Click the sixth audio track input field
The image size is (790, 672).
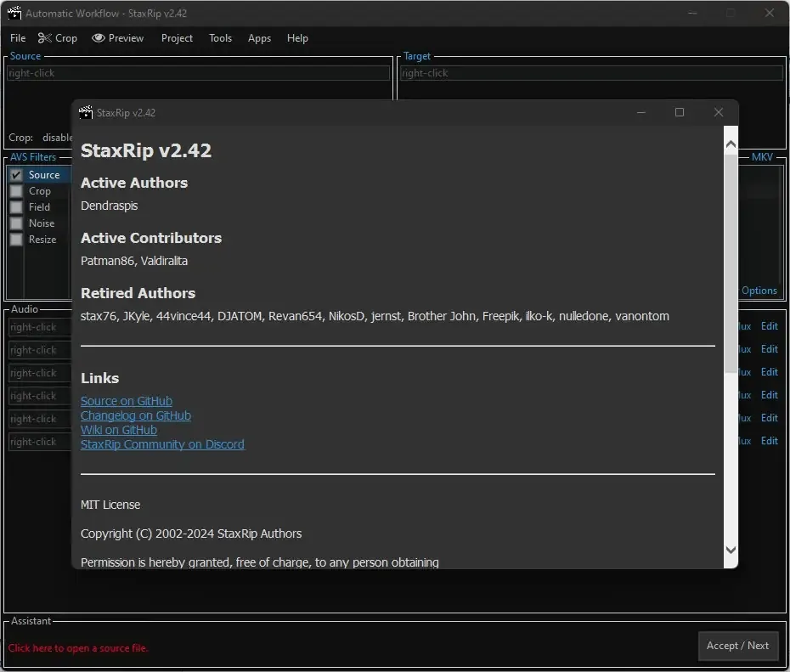point(40,442)
